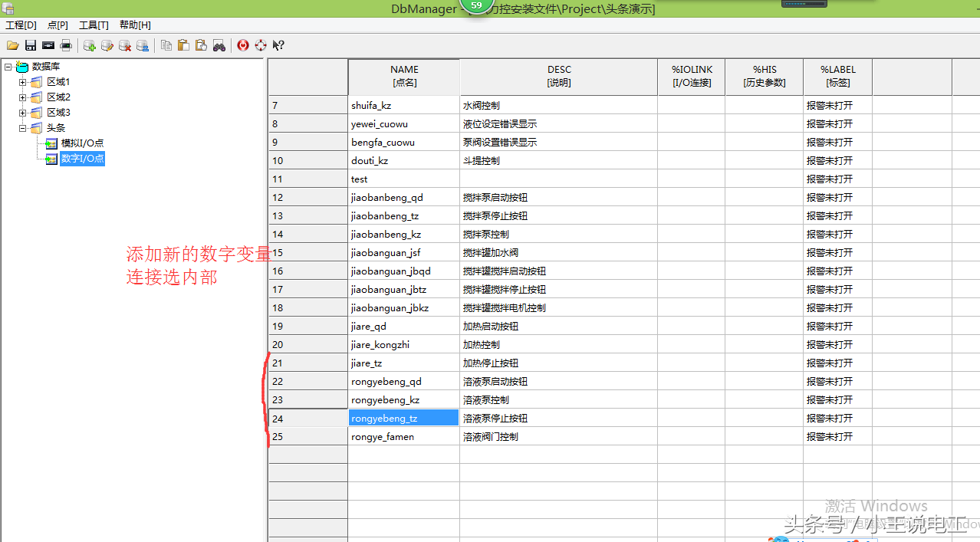This screenshot has height=542, width=980.
Task: Click the Print toolbar icon
Action: [x=66, y=45]
